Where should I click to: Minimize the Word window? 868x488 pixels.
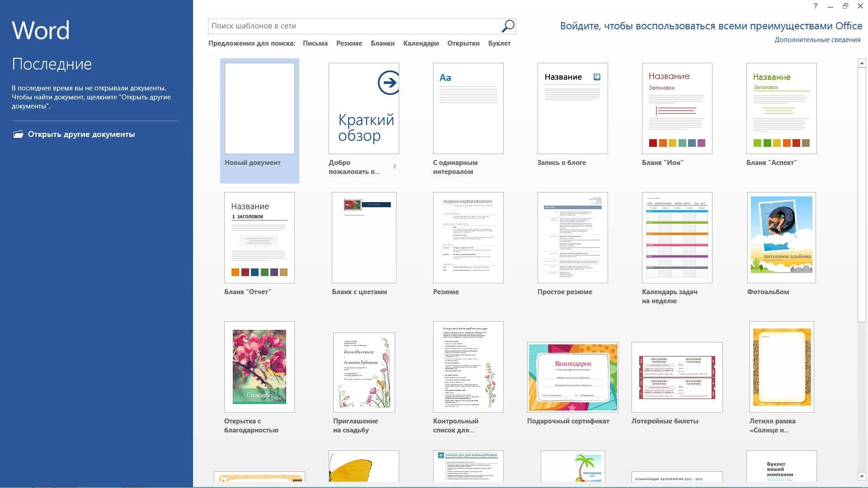[830, 6]
